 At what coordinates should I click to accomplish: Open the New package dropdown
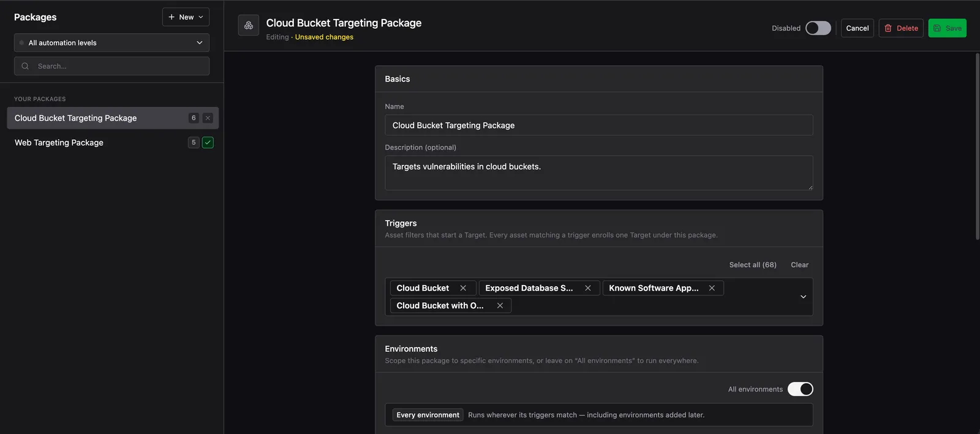click(186, 17)
